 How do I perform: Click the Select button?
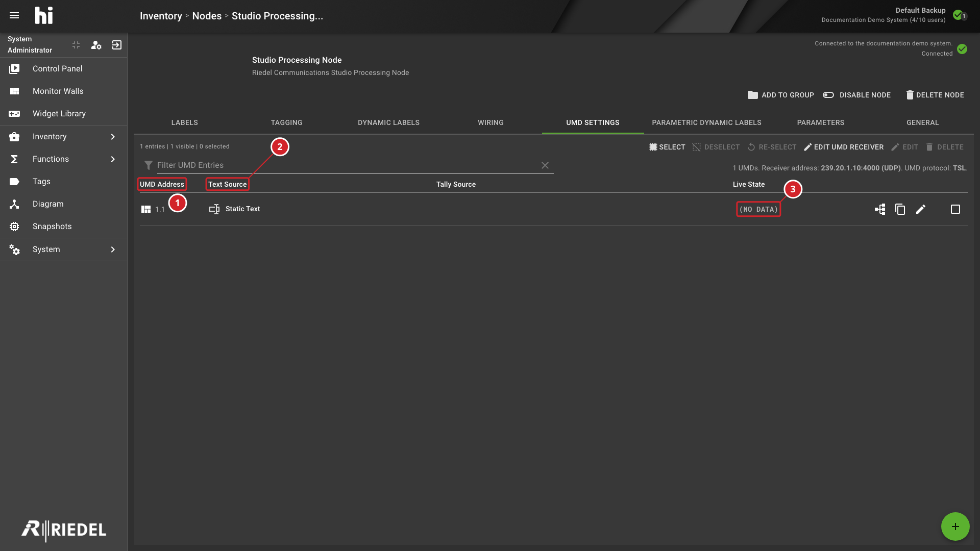[x=667, y=147]
